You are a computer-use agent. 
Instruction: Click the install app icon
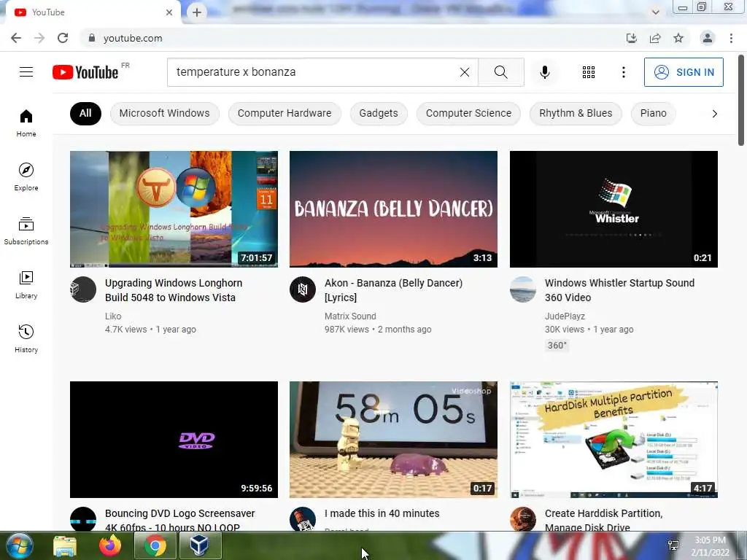[x=632, y=38]
